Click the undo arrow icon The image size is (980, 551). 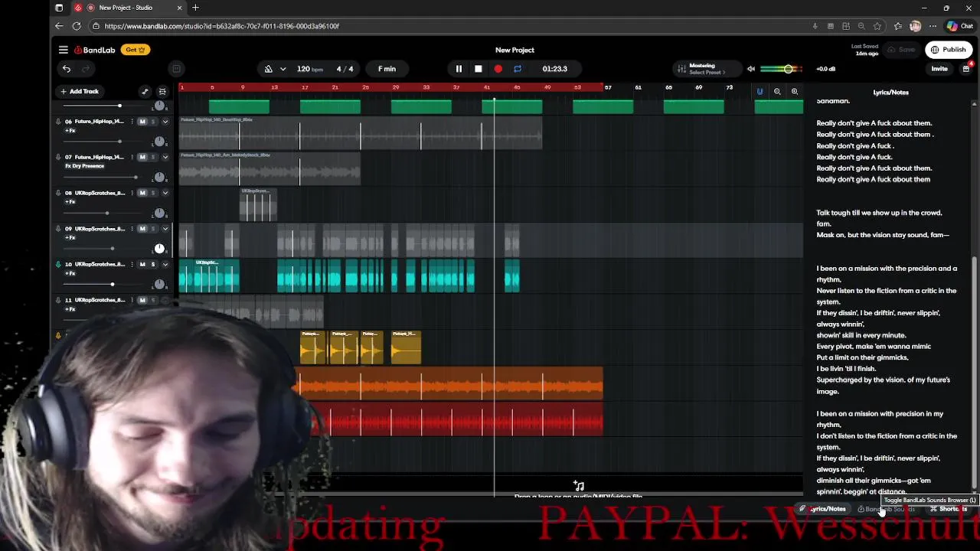(67, 69)
